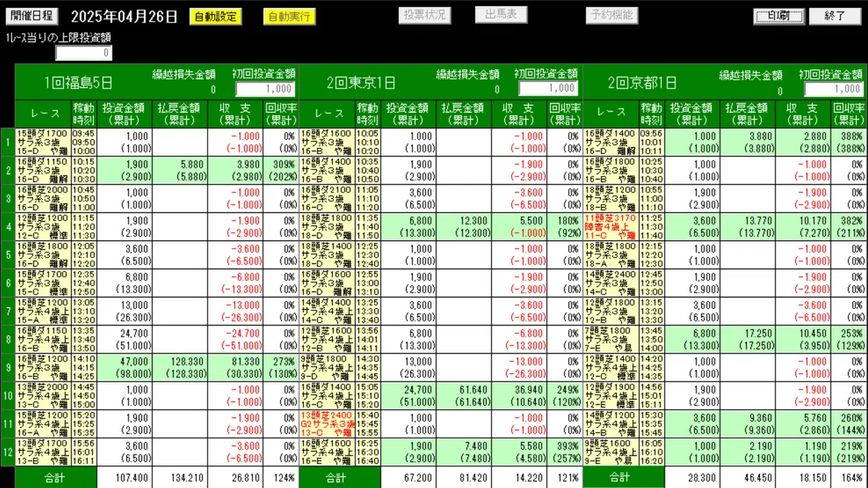Screen dimensions: 868x488
Task: Click the 47,000 investment cell
Action: click(x=124, y=368)
